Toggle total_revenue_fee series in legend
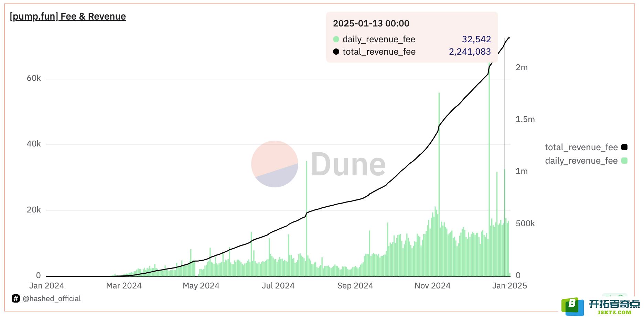 (x=586, y=147)
